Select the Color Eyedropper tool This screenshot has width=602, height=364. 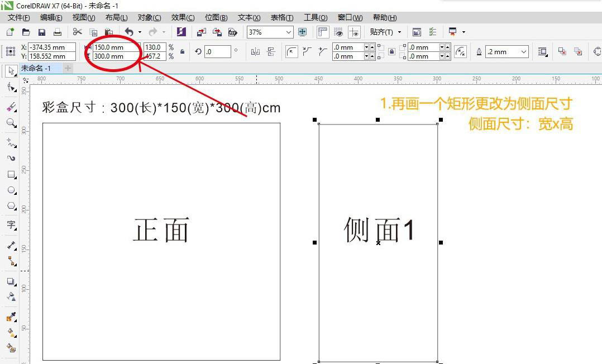coord(11,296)
